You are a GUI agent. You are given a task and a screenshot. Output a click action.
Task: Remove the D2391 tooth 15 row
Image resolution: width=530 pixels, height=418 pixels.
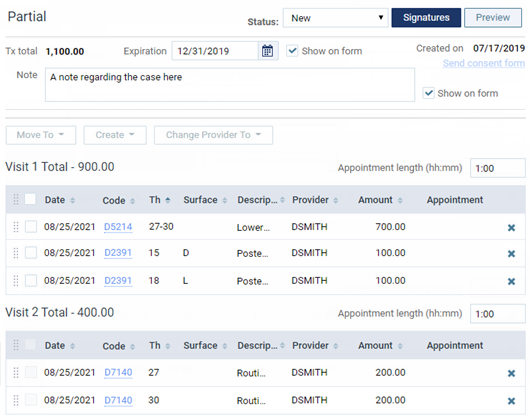pos(511,254)
